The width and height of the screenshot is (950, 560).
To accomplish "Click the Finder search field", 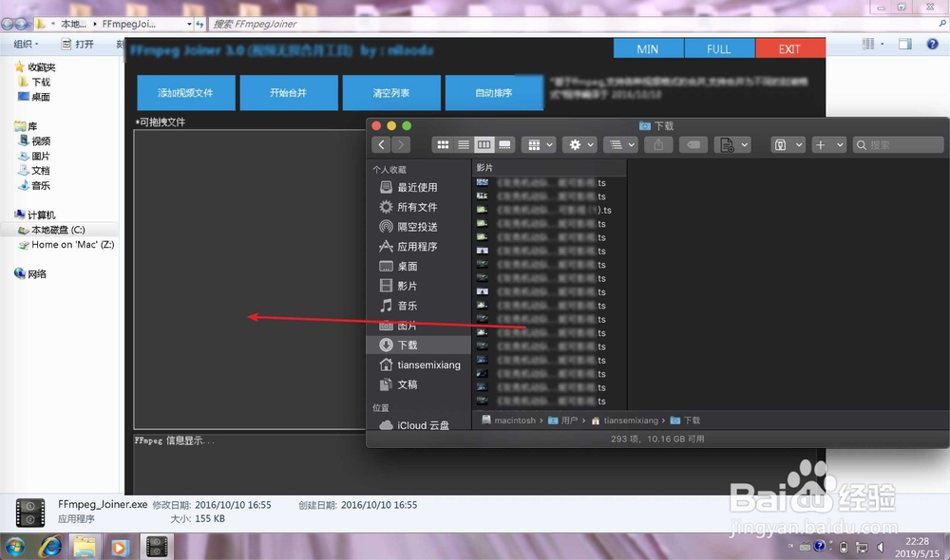I will pyautogui.click(x=898, y=144).
